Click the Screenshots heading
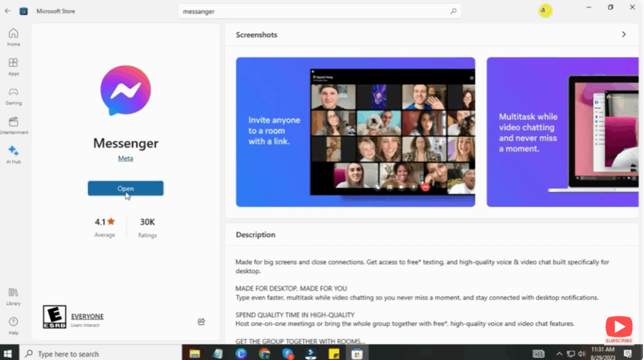Viewport: 644px width, 360px height. 257,35
